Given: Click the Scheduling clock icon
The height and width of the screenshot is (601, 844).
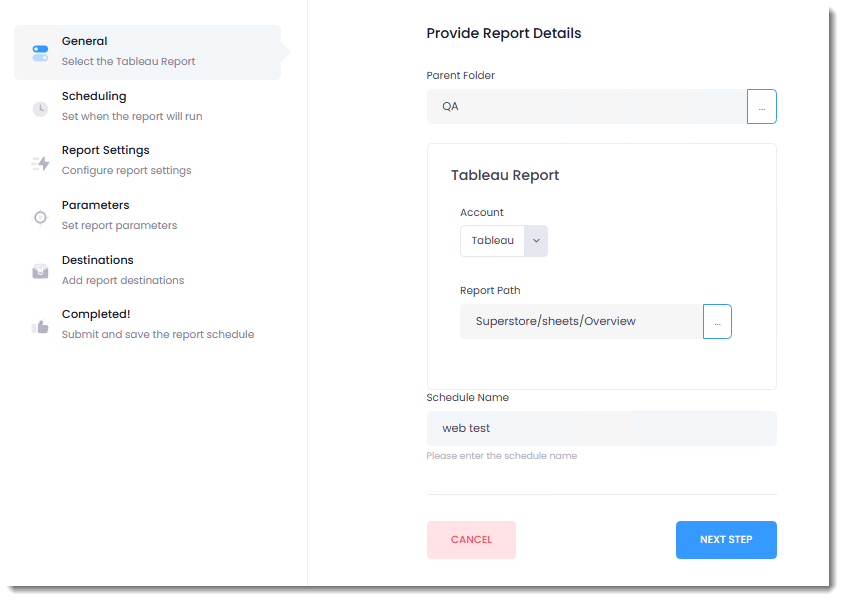Looking at the screenshot, I should (x=40, y=108).
